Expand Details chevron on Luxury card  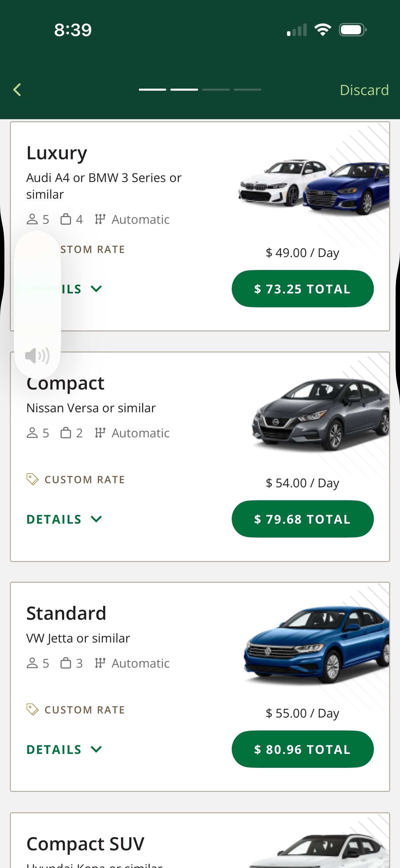tap(96, 289)
